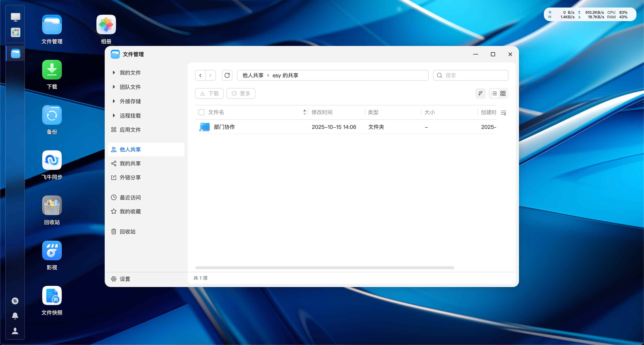Open the user account icon in dock

coord(15,331)
